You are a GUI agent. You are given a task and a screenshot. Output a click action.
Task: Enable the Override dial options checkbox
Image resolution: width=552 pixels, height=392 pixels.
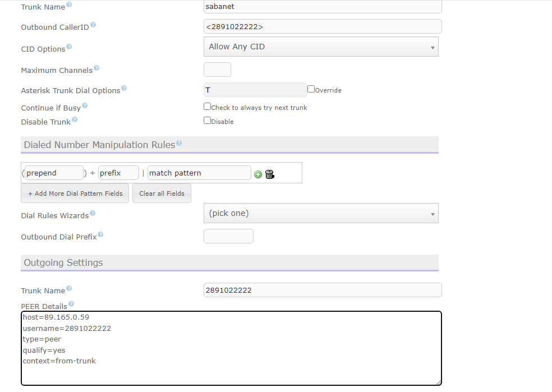pyautogui.click(x=311, y=89)
